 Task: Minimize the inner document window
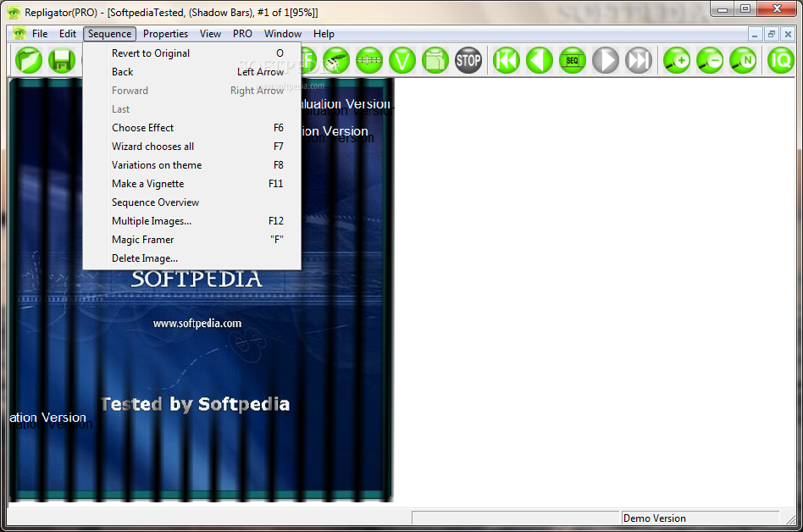point(755,34)
